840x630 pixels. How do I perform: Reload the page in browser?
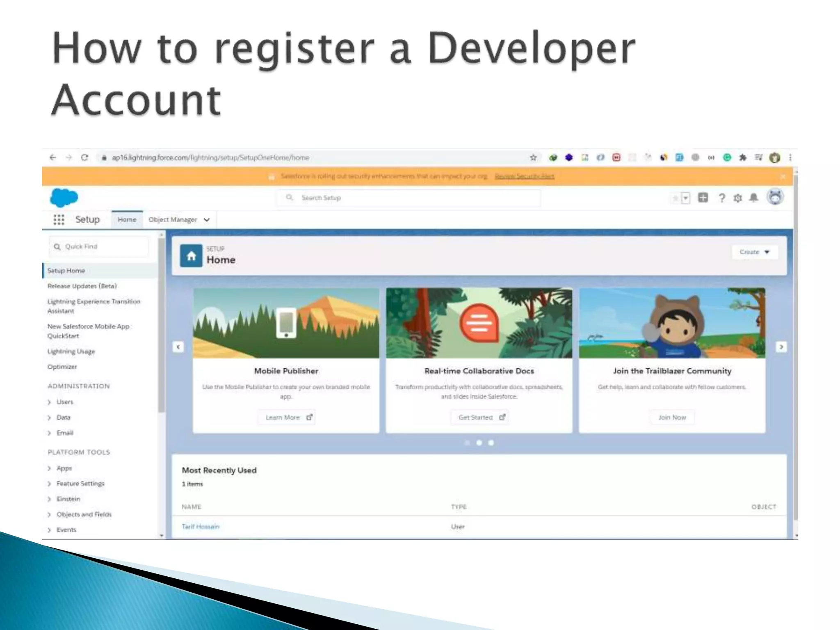84,157
